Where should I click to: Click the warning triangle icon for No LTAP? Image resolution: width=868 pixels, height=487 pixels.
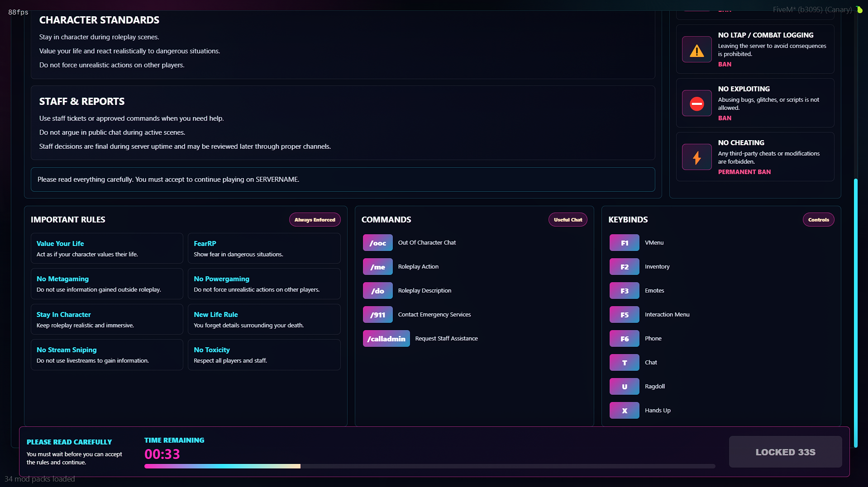pyautogui.click(x=696, y=50)
